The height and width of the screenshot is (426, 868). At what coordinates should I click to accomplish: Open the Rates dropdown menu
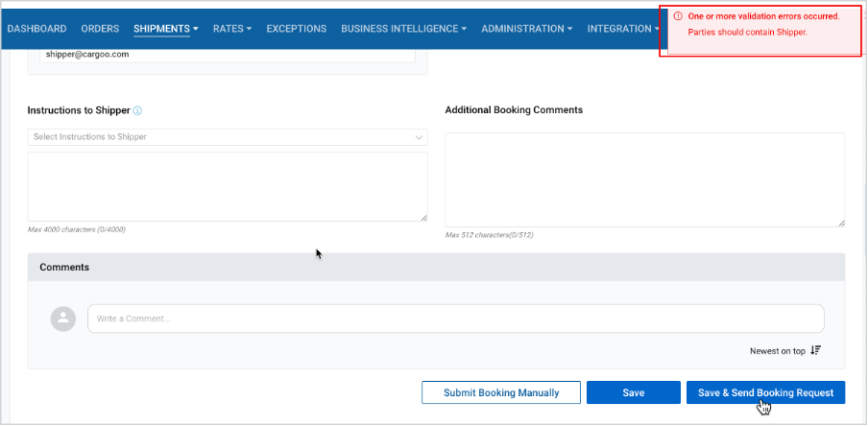[x=232, y=29]
